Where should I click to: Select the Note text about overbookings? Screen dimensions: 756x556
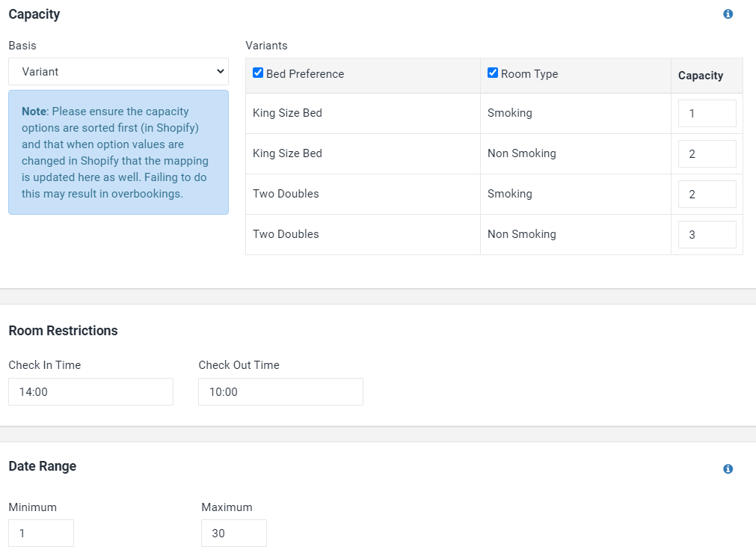[x=114, y=152]
